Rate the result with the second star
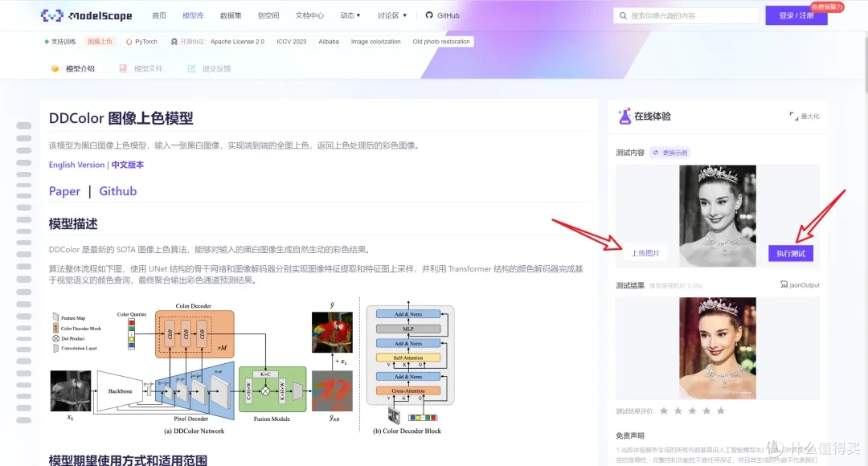 pos(678,411)
